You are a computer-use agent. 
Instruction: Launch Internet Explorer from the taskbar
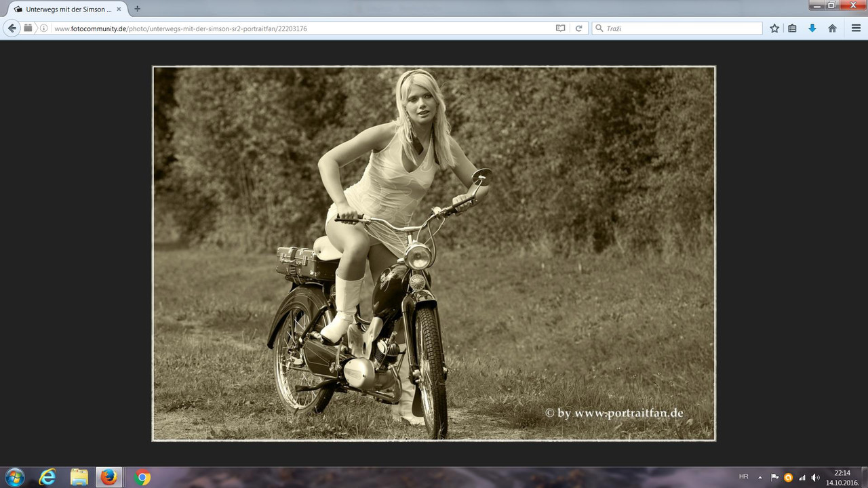(x=47, y=477)
